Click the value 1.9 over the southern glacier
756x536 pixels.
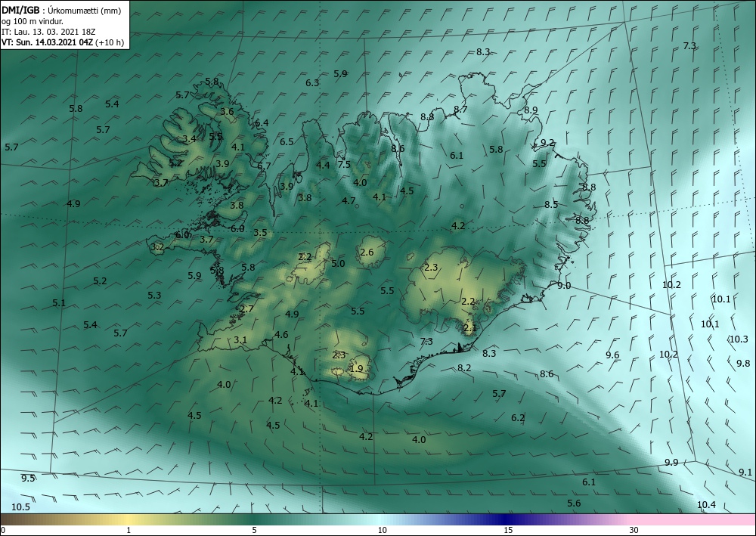(356, 369)
